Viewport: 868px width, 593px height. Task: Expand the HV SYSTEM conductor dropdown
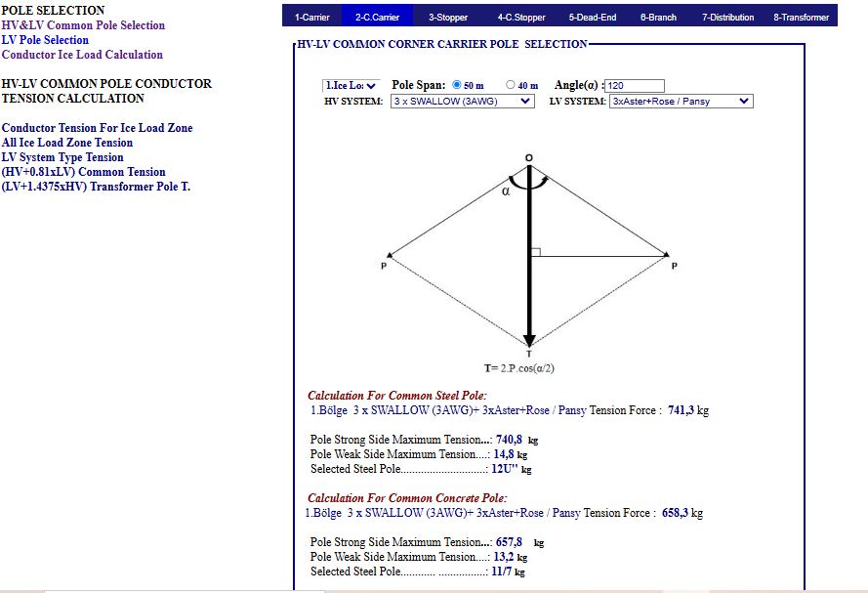463,102
